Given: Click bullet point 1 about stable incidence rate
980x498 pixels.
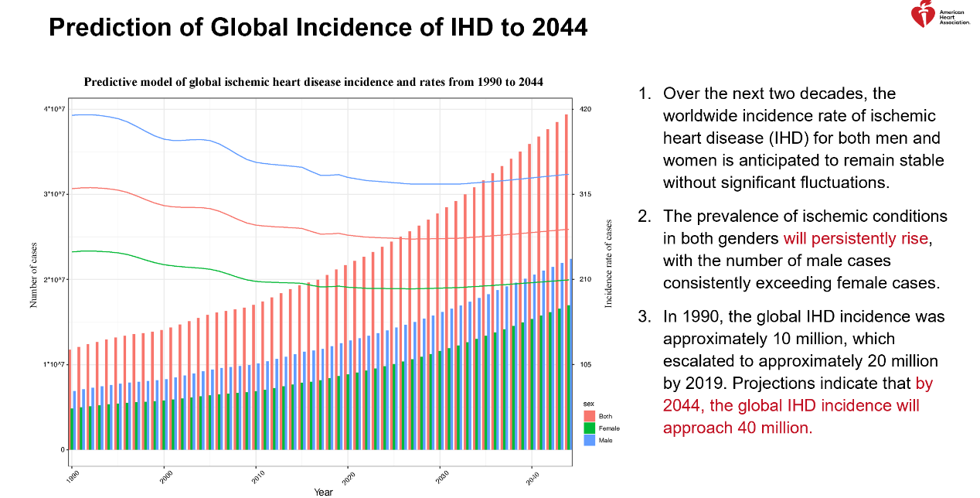Looking at the screenshot, I should click(x=802, y=138).
